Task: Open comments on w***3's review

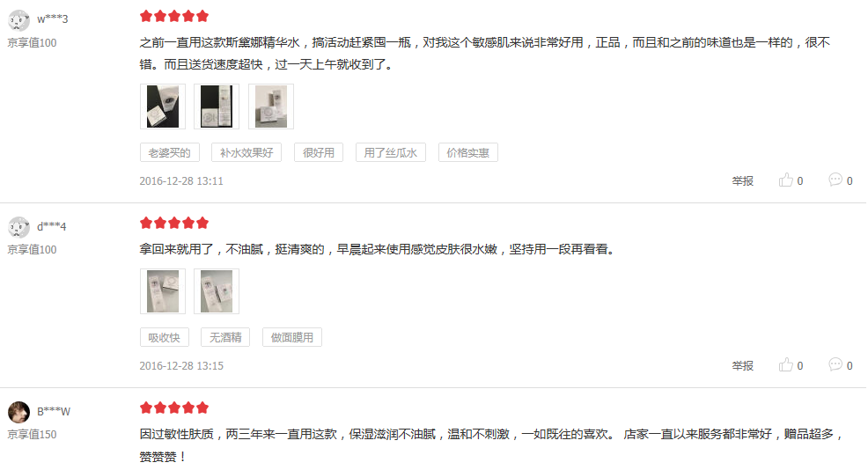Action: [841, 180]
